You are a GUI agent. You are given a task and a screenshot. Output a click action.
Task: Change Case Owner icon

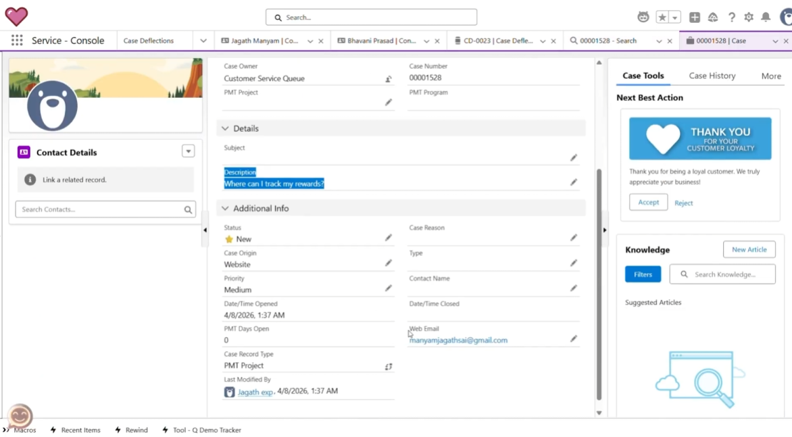pyautogui.click(x=388, y=79)
